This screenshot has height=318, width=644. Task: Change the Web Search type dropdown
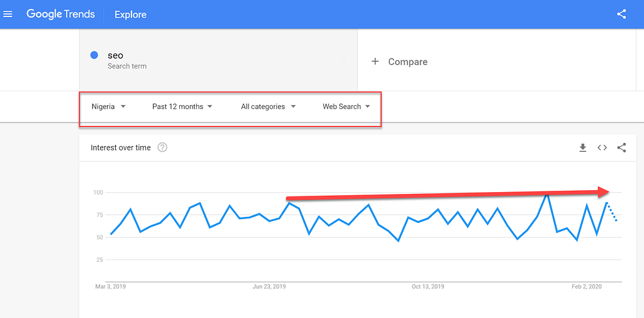tap(347, 106)
